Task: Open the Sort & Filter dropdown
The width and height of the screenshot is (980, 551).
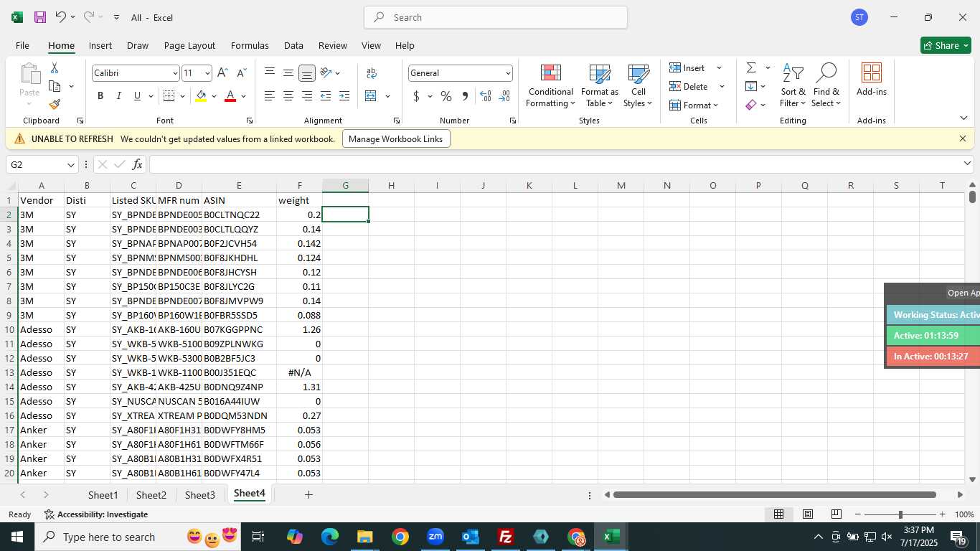Action: tap(793, 86)
